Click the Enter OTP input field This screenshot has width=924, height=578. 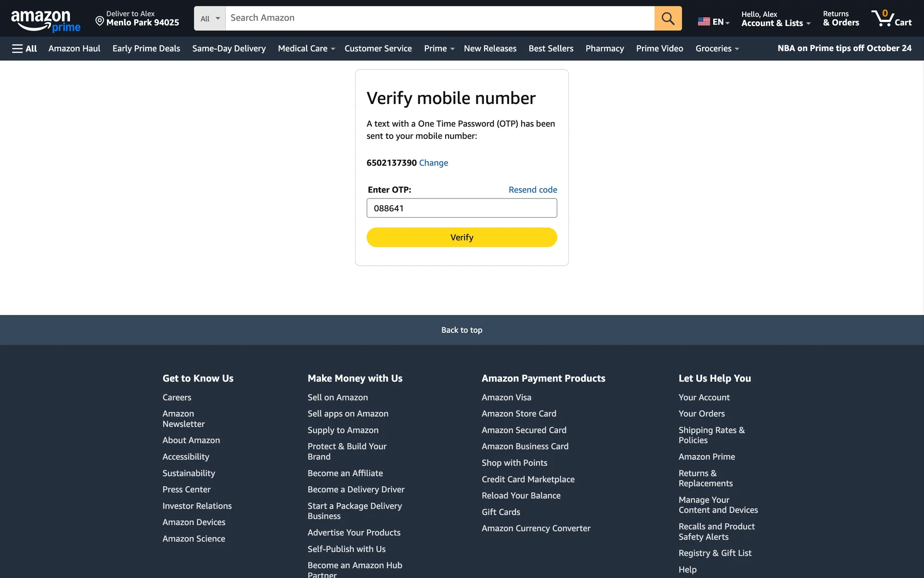point(462,208)
